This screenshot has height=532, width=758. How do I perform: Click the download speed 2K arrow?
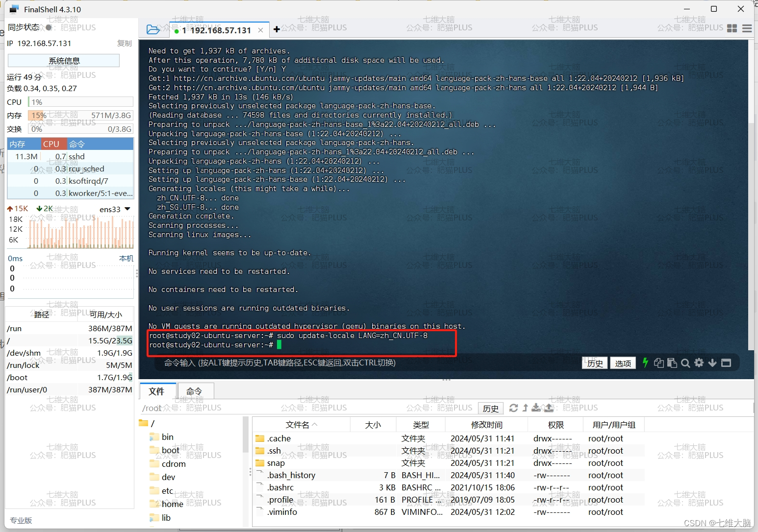click(x=40, y=209)
